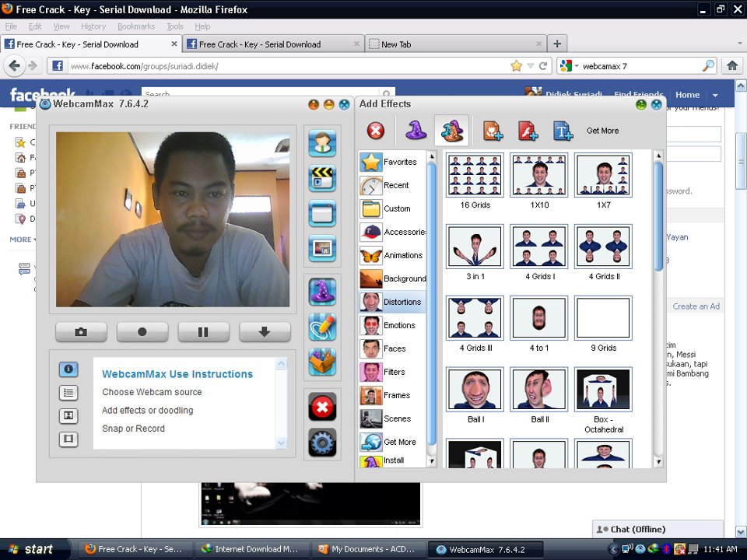This screenshot has width=747, height=560.
Task: Open the webcam source icon
Action: pos(322,143)
